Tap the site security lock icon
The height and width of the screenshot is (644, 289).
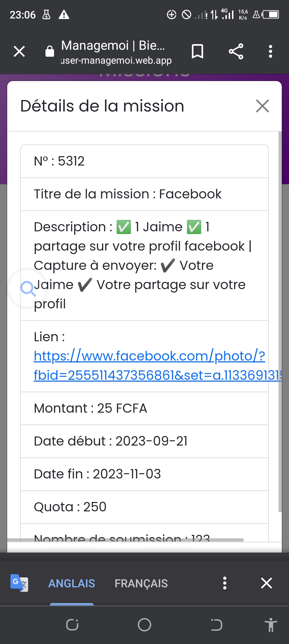pos(50,51)
